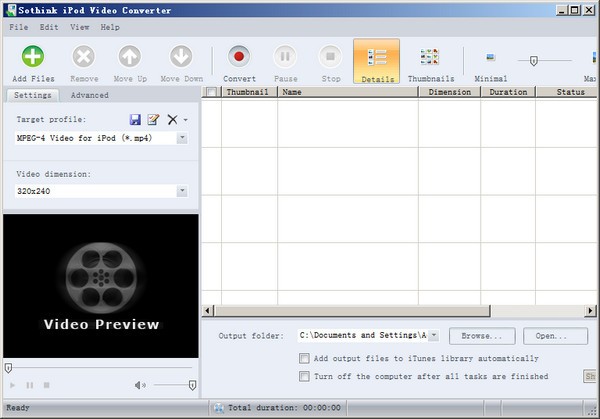Mute the preview with the speaker icon
The width and height of the screenshot is (600, 419).
point(140,385)
